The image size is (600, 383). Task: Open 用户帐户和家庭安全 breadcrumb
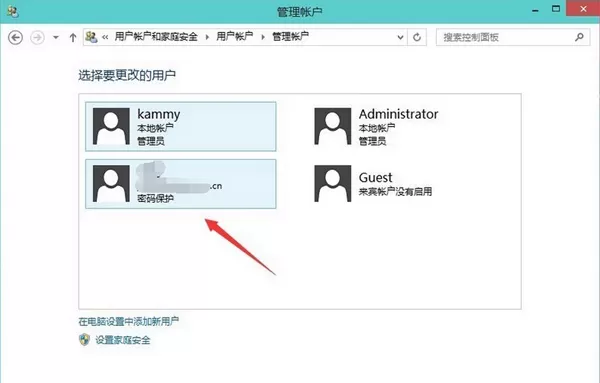[156, 37]
